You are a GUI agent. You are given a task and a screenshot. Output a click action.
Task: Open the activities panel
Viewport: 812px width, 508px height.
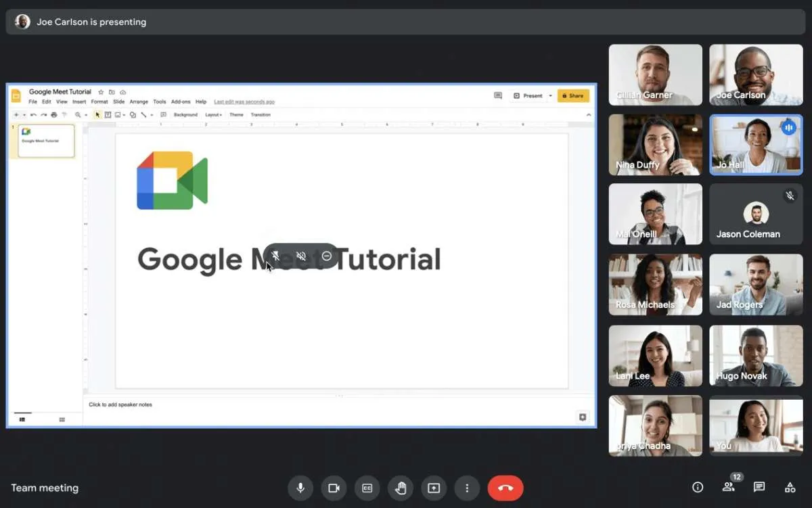790,488
